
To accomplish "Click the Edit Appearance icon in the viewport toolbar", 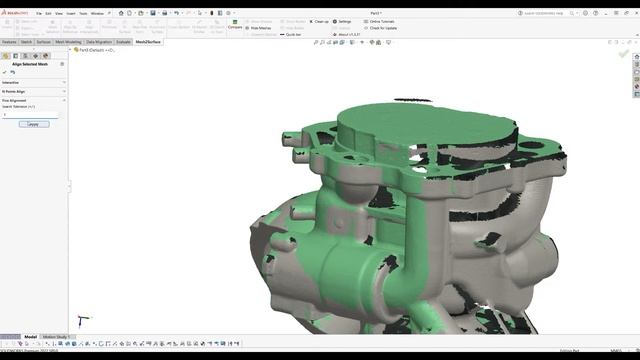I will [x=372, y=42].
